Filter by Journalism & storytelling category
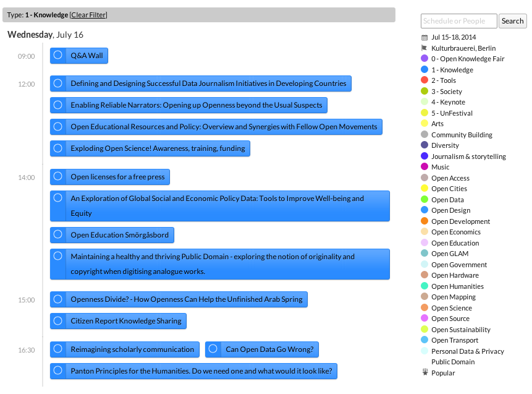532x394 pixels. tap(468, 156)
